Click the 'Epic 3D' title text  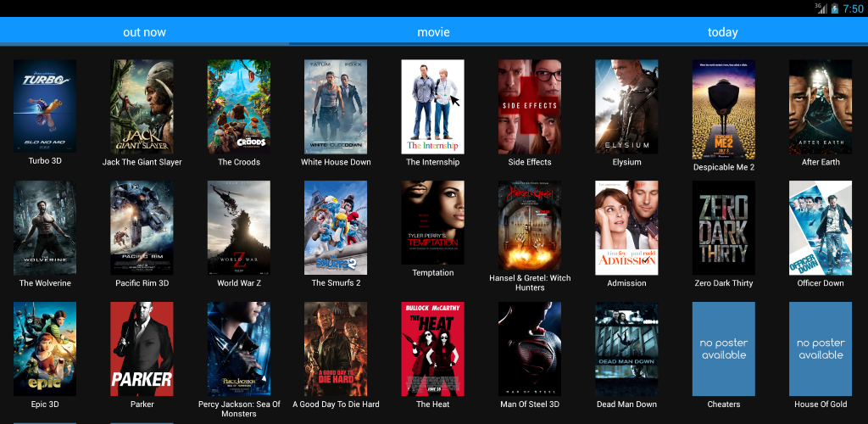(45, 404)
